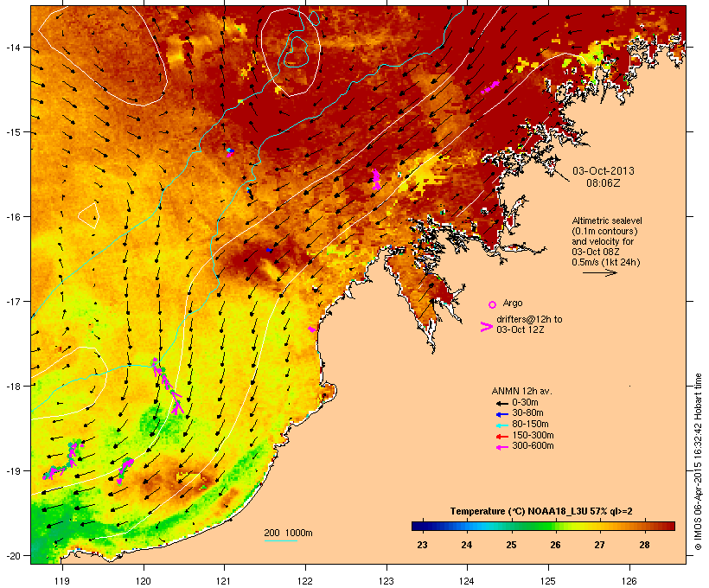
Task: Click the magenta drifter track near 120.3, -18
Action: (167, 386)
